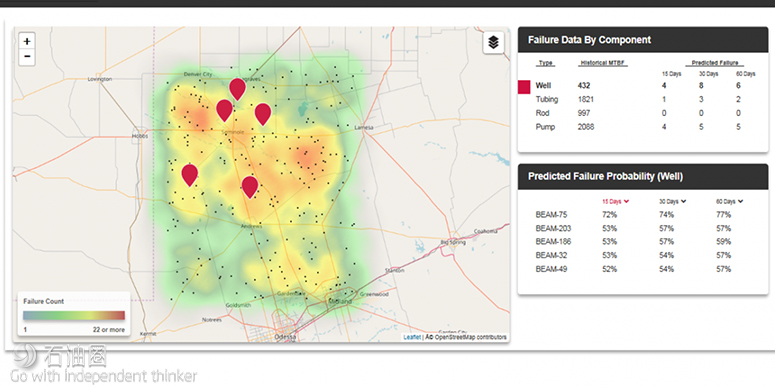Sort probabilities by 60 Days column
The width and height of the screenshot is (775, 388).
point(730,201)
